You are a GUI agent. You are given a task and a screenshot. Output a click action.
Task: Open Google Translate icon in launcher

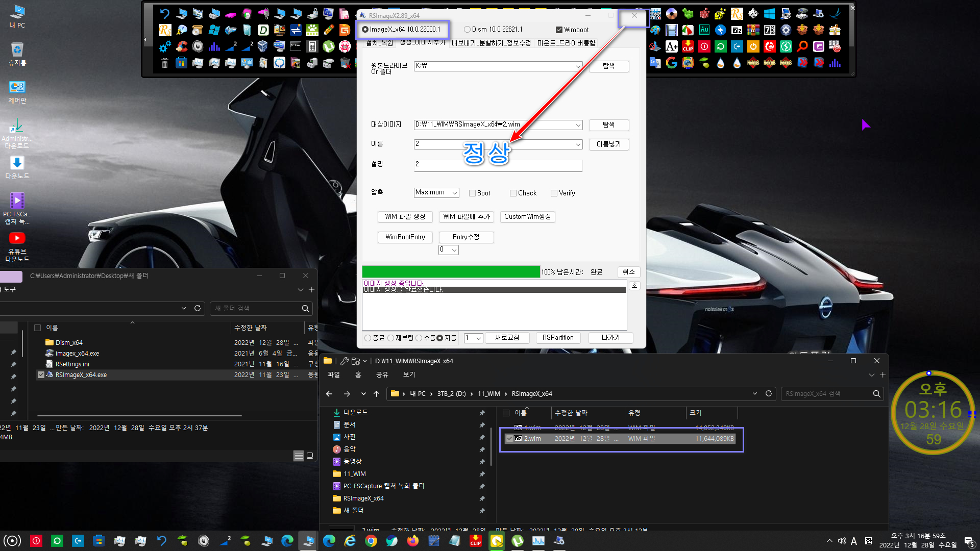pos(655,63)
